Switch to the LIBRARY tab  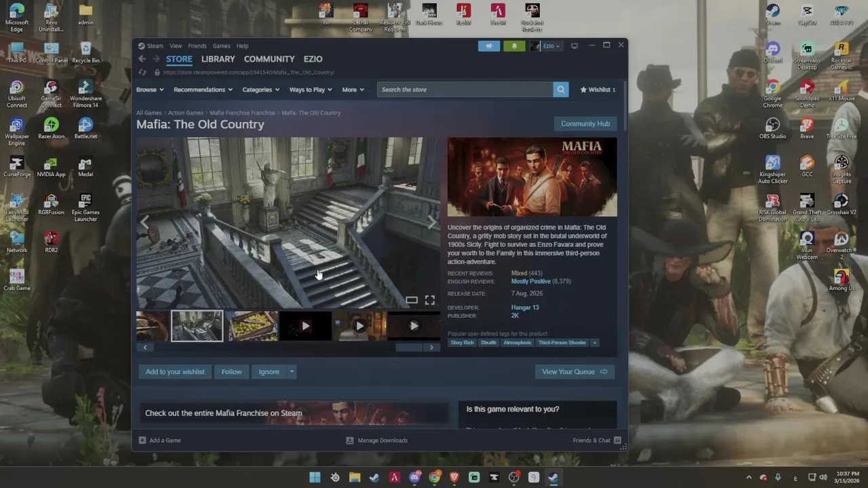point(218,59)
